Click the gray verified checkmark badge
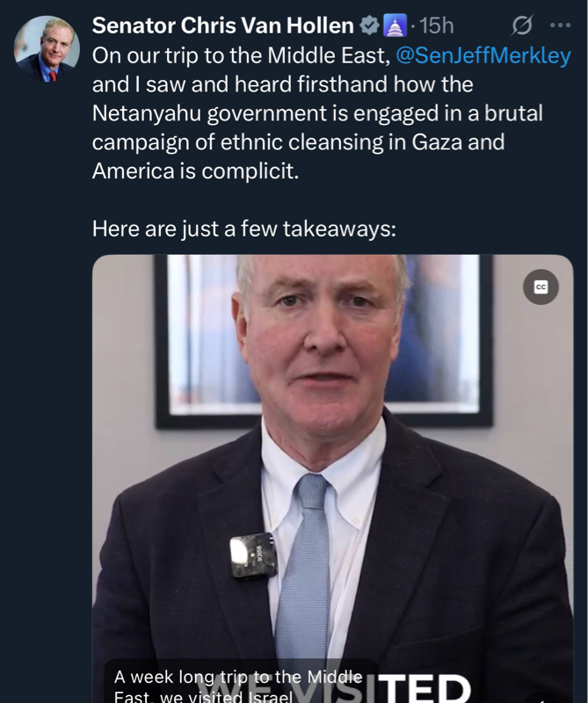The height and width of the screenshot is (703, 588). [x=369, y=26]
